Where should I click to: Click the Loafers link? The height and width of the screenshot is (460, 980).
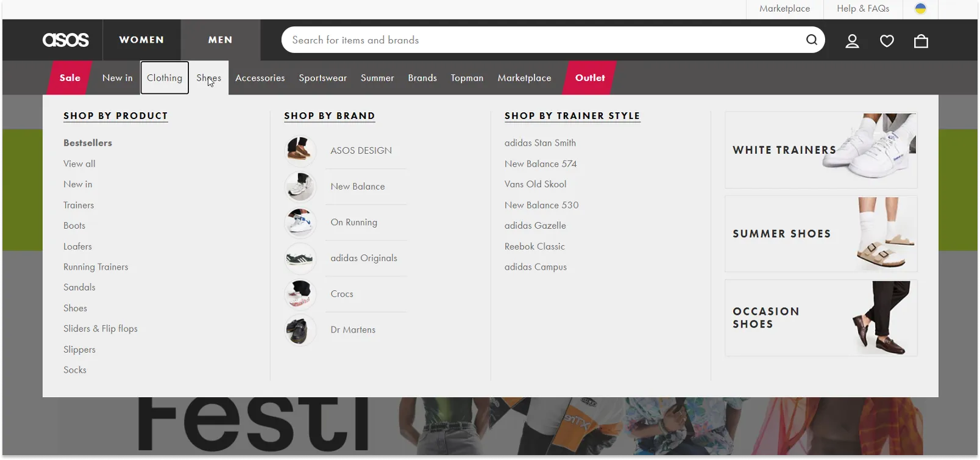[77, 246]
